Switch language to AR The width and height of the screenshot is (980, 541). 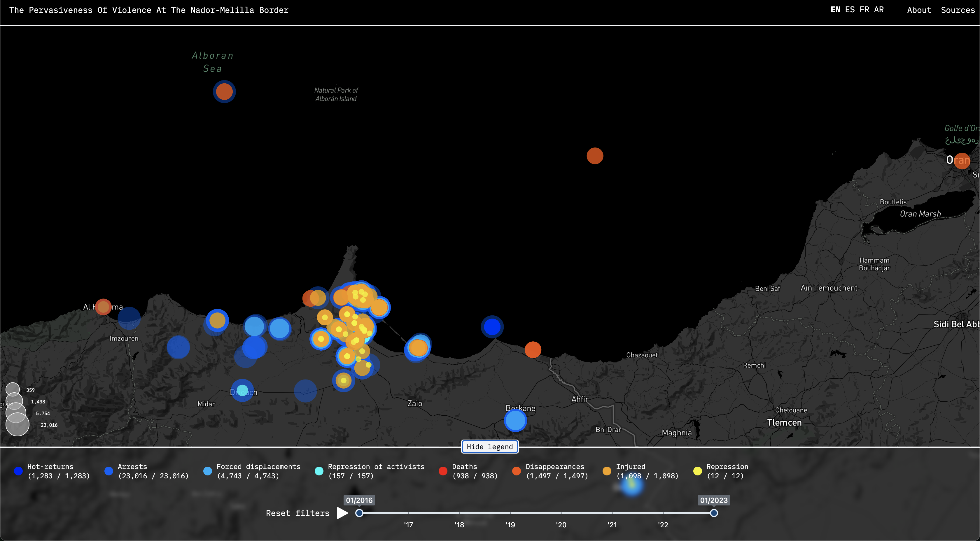tap(878, 10)
